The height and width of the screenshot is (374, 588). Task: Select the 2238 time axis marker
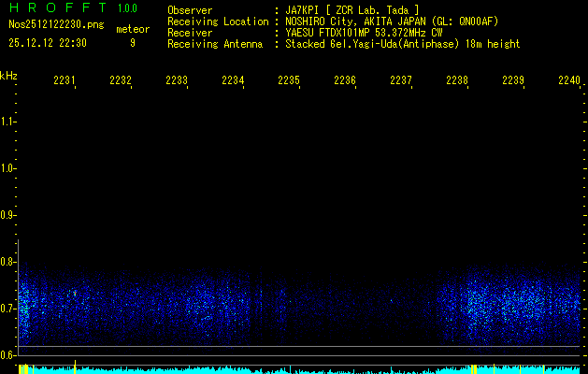[x=457, y=81]
